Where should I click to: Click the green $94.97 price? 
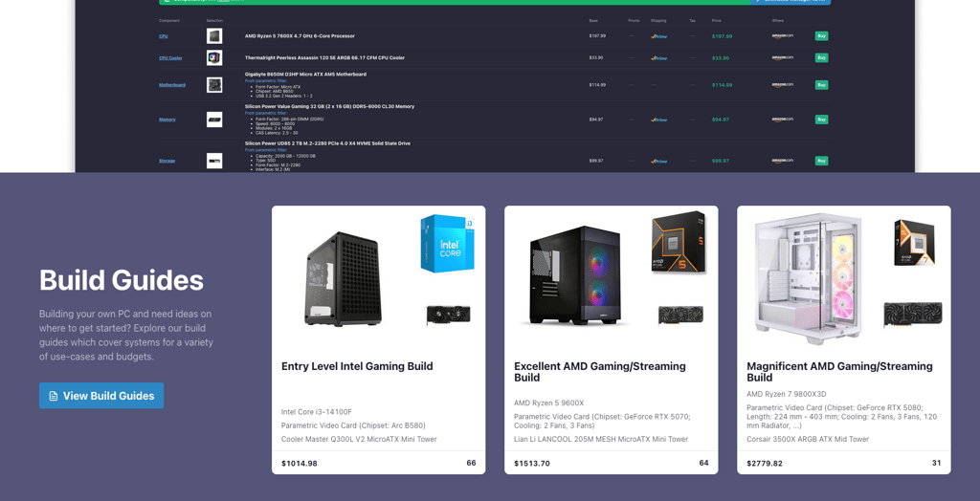[720, 120]
